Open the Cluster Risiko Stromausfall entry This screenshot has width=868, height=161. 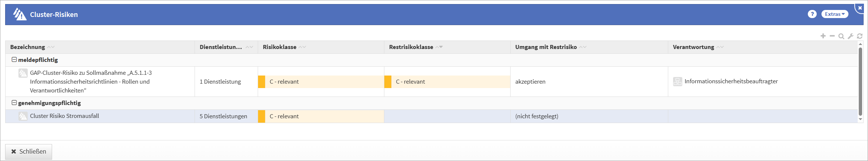(x=65, y=116)
